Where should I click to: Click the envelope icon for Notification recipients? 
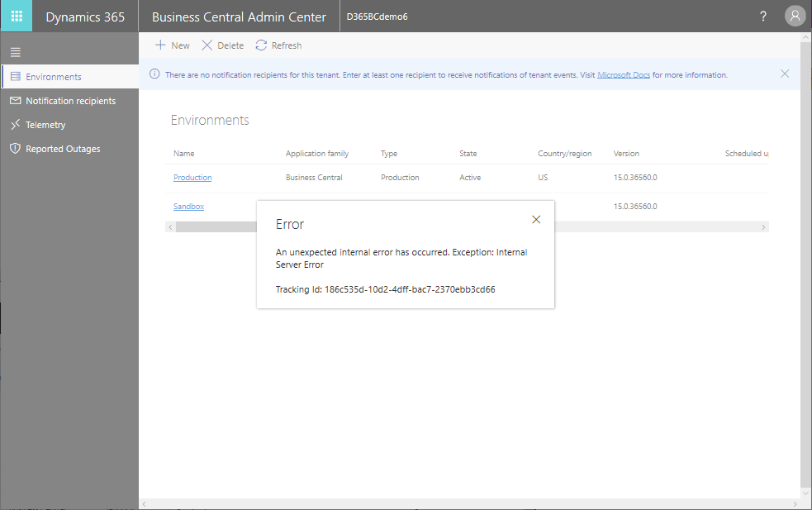tap(16, 100)
